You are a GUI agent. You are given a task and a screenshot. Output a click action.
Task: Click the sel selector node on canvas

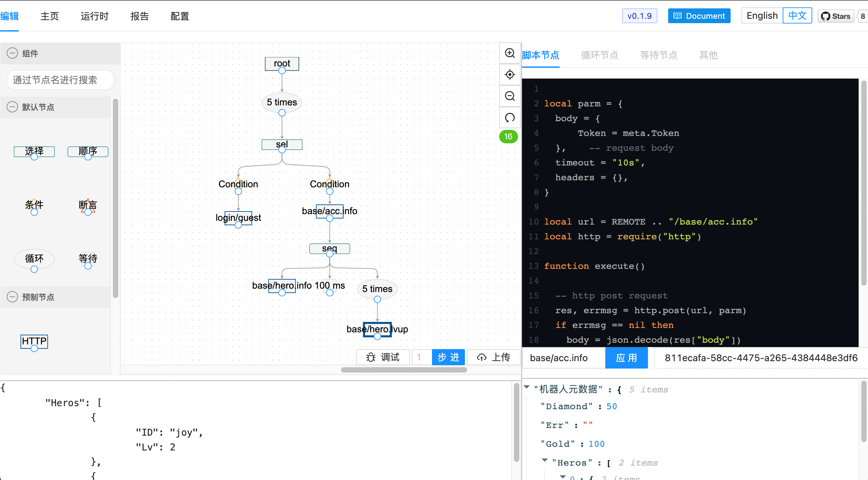click(282, 144)
